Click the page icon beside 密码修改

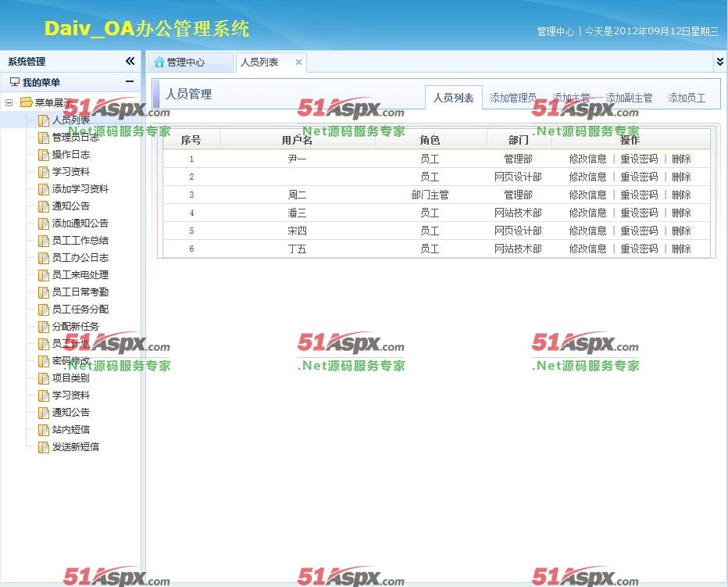(43, 361)
